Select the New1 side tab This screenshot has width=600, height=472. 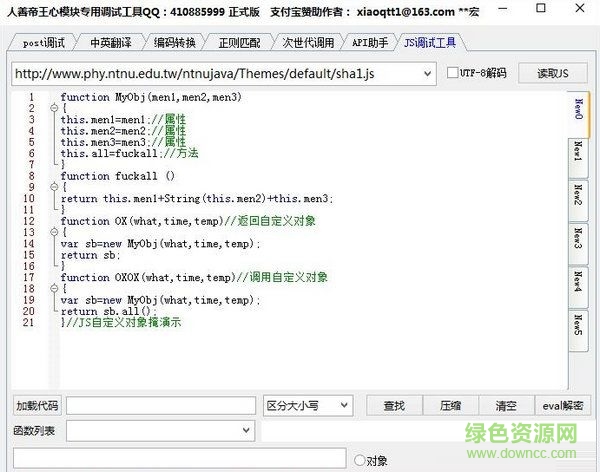click(x=578, y=151)
